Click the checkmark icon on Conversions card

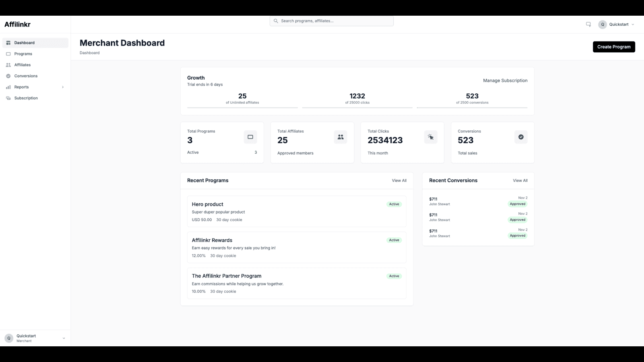click(521, 137)
